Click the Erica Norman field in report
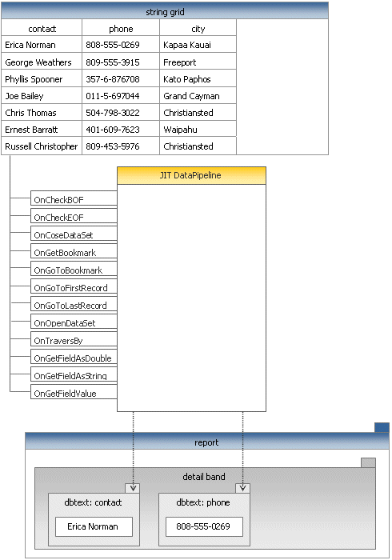 (x=94, y=526)
